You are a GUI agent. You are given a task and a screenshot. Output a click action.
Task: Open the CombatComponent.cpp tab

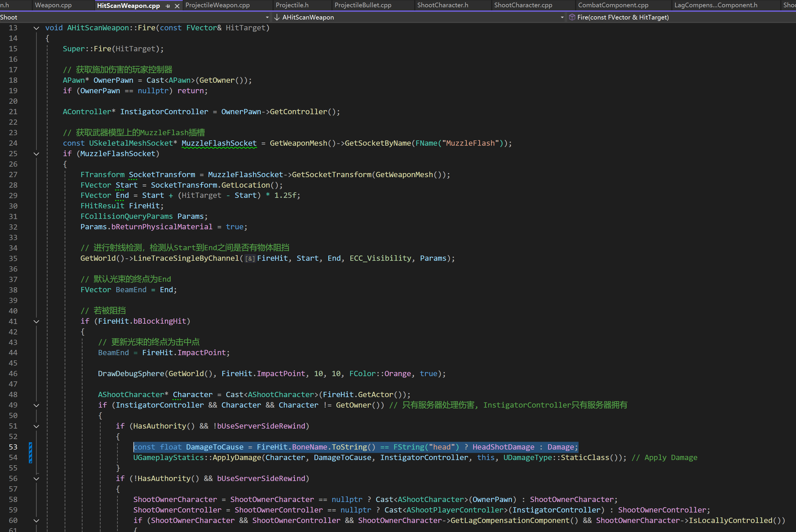(x=613, y=5)
